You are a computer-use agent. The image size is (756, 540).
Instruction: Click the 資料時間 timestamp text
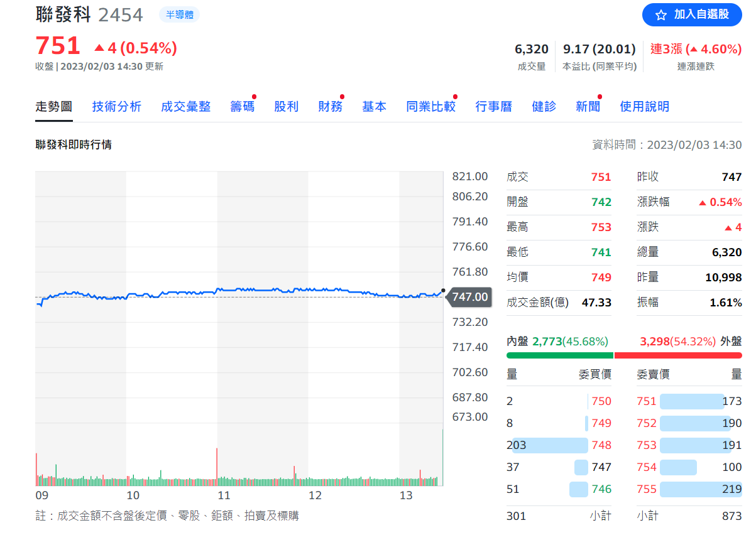(x=667, y=145)
